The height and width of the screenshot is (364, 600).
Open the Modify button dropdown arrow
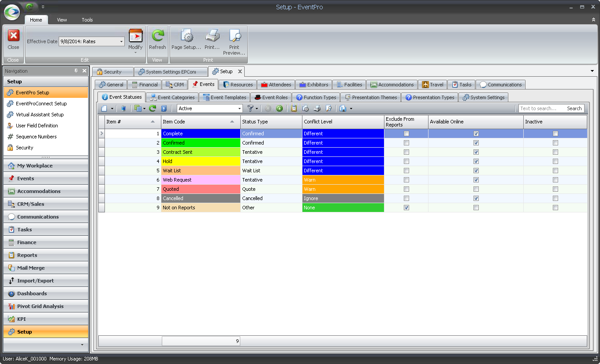pos(135,52)
